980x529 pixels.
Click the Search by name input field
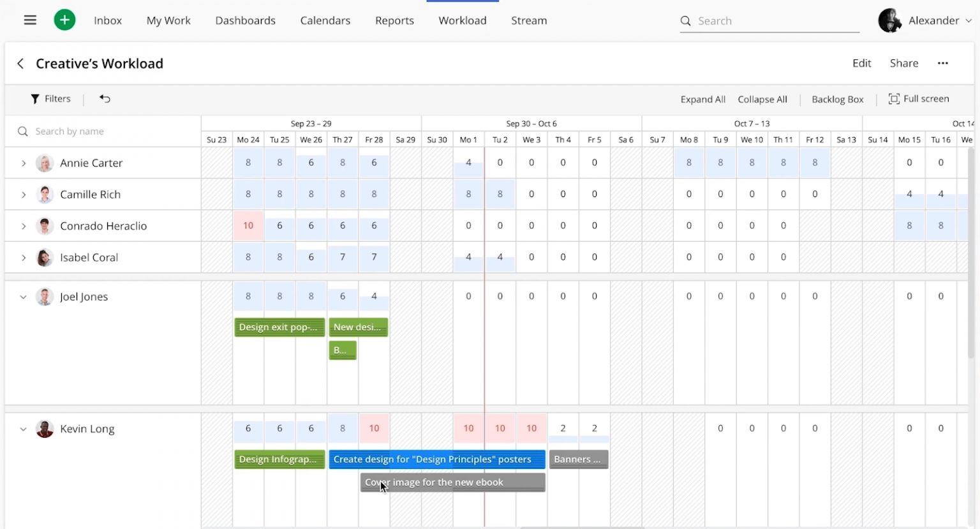click(70, 131)
